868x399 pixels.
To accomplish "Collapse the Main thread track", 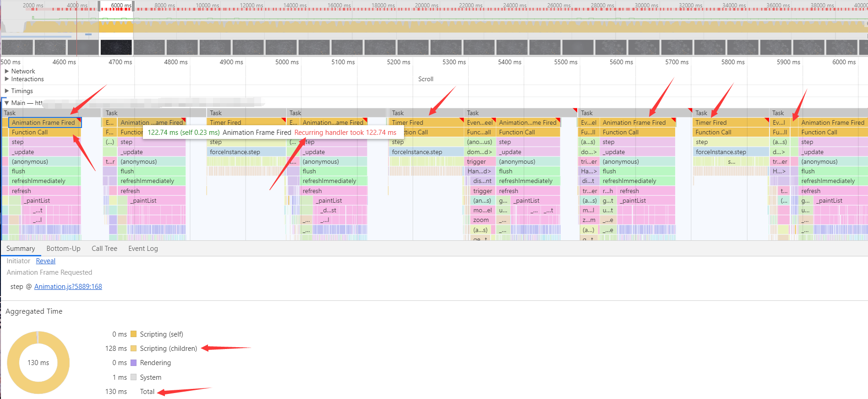I will coord(7,103).
